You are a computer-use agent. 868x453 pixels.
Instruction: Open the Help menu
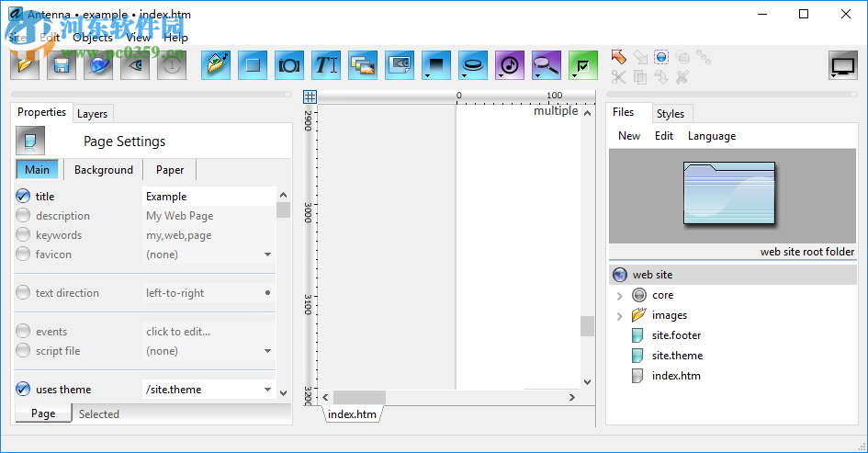(x=175, y=38)
